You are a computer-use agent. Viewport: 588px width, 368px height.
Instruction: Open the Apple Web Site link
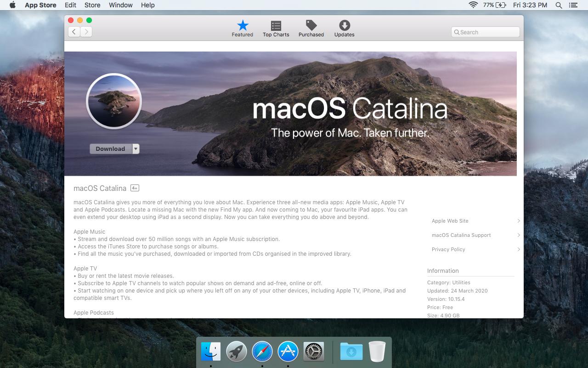450,221
